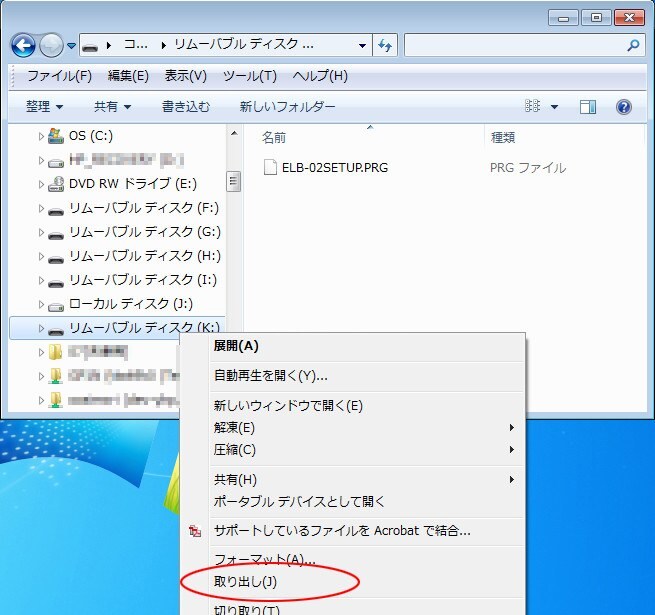Click the Back navigation arrow button

click(x=23, y=45)
